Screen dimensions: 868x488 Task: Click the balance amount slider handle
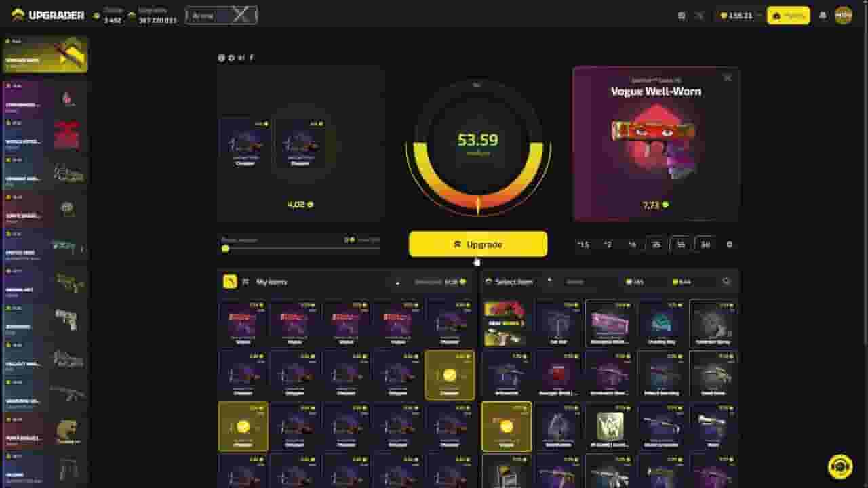225,249
